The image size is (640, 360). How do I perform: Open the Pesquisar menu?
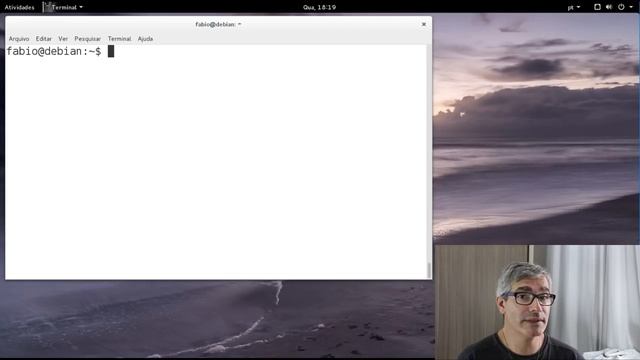click(x=87, y=39)
